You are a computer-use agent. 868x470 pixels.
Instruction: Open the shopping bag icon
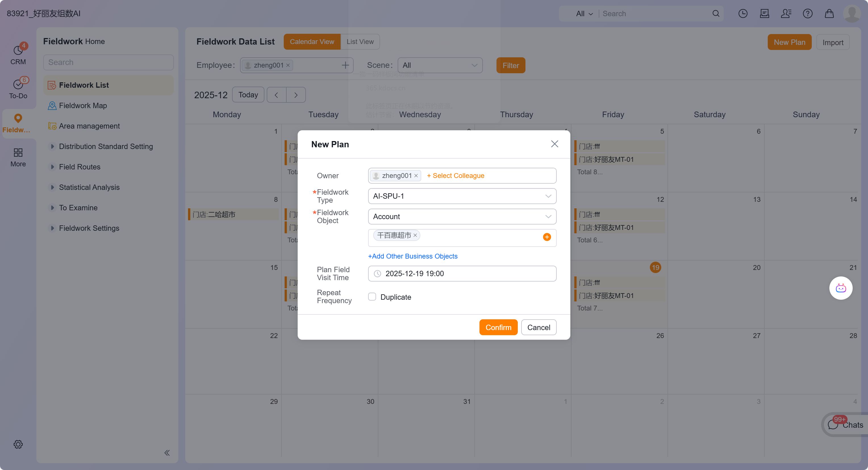829,13
